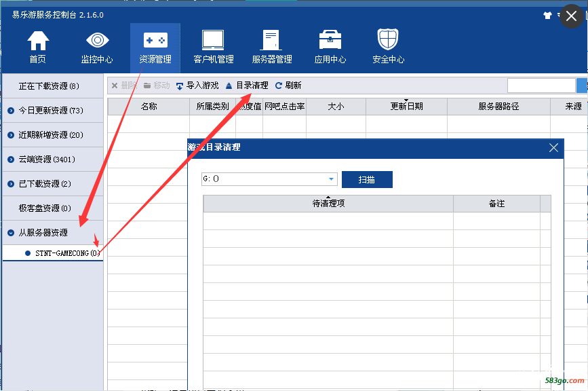Sort by 待清理项 column header
Screen dimensions: 588x391
[328, 204]
